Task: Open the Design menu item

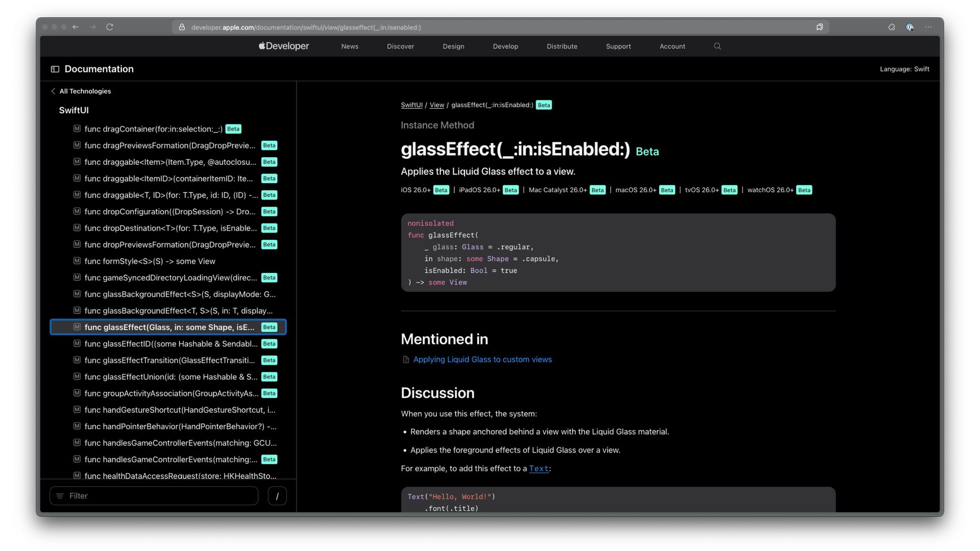Action: (x=453, y=46)
